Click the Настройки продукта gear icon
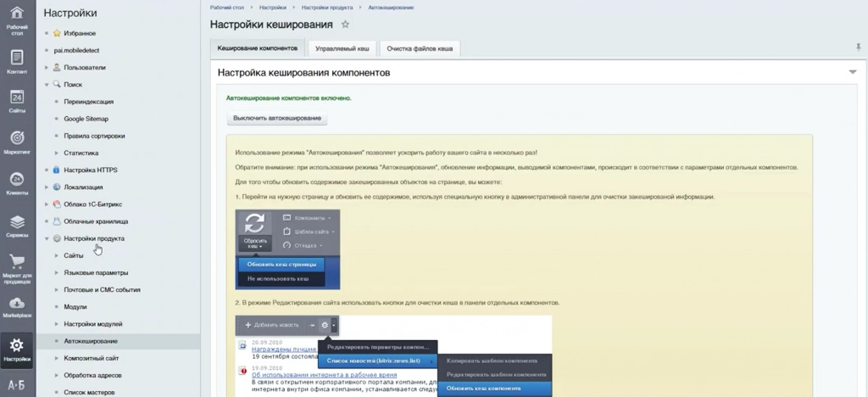 pyautogui.click(x=57, y=238)
